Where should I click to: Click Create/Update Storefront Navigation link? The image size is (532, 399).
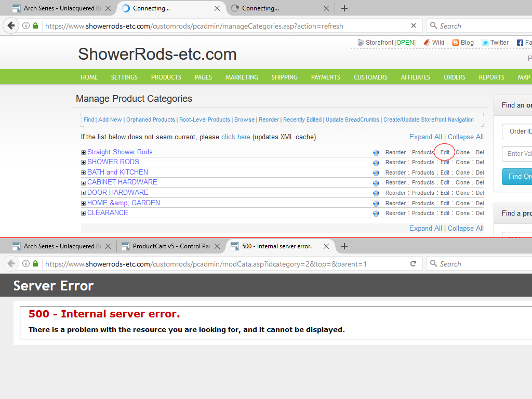coord(429,119)
